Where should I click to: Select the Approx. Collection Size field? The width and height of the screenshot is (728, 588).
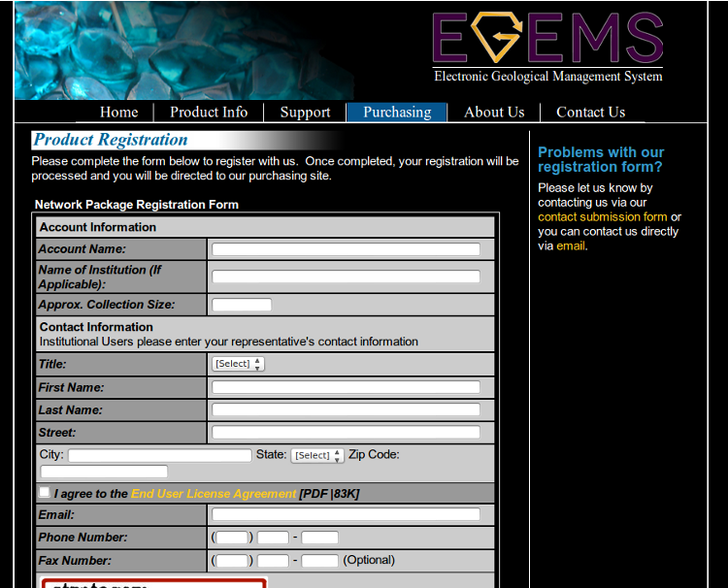(242, 305)
